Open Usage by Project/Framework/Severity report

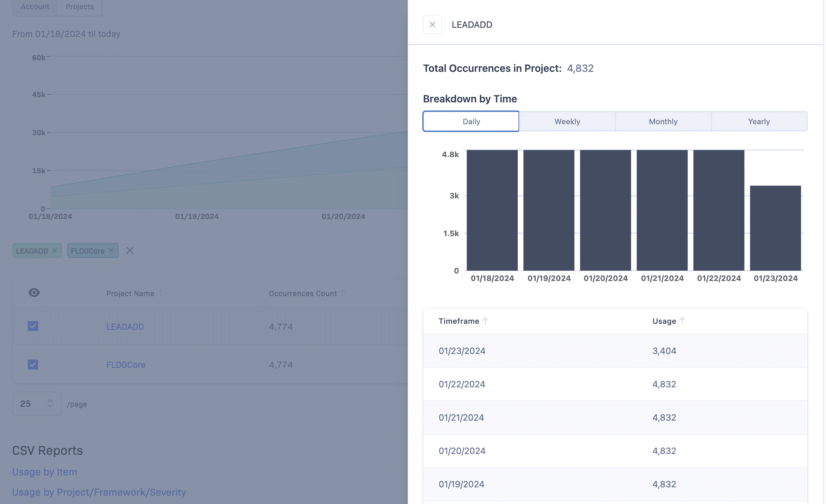coord(99,492)
